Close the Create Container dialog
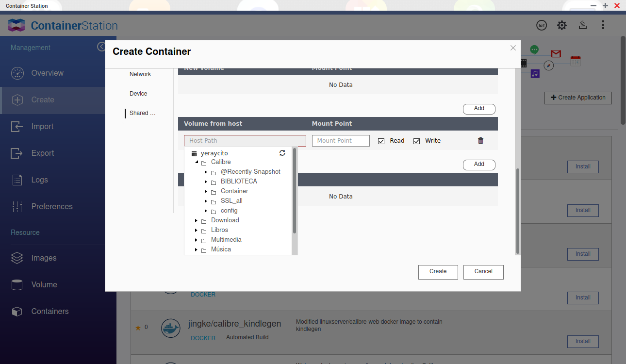 click(x=513, y=48)
